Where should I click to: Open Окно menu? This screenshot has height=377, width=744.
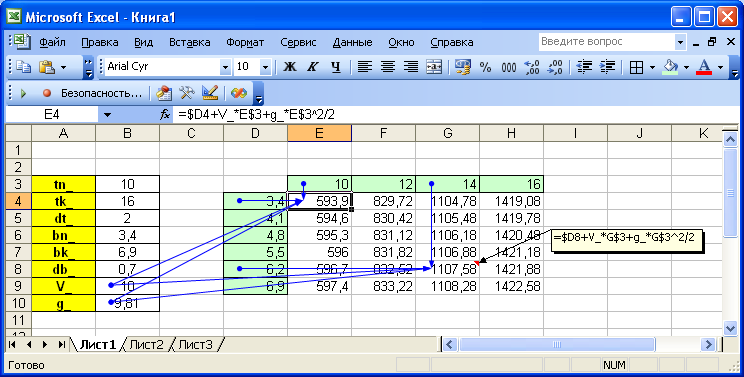tap(401, 42)
